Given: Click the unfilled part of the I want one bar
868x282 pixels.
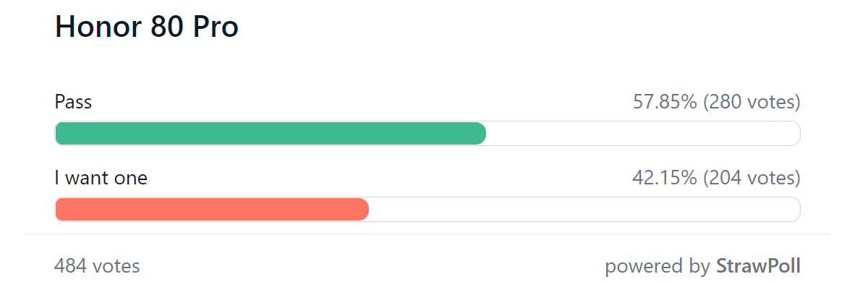Looking at the screenshot, I should pos(584,210).
